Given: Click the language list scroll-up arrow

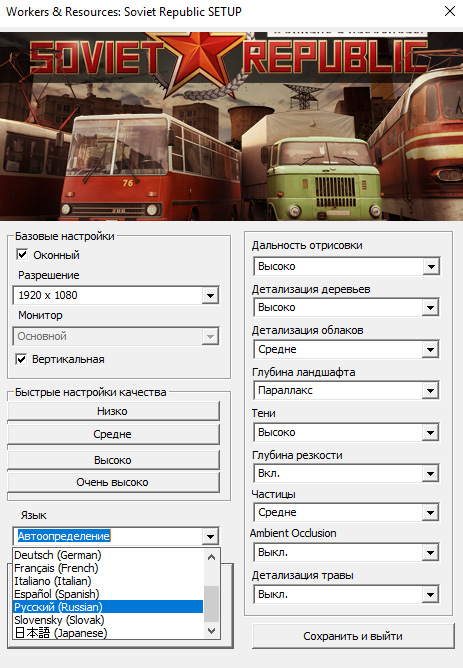Looking at the screenshot, I should (211, 557).
